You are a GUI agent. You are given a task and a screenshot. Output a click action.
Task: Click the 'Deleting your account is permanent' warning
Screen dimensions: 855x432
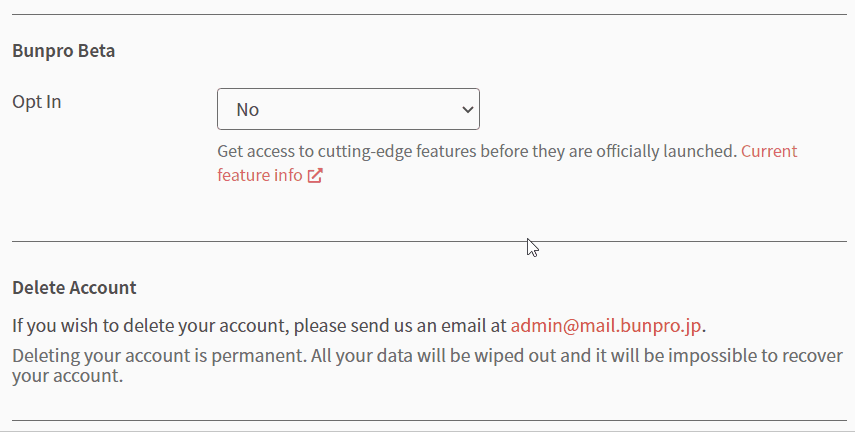[x=159, y=356]
